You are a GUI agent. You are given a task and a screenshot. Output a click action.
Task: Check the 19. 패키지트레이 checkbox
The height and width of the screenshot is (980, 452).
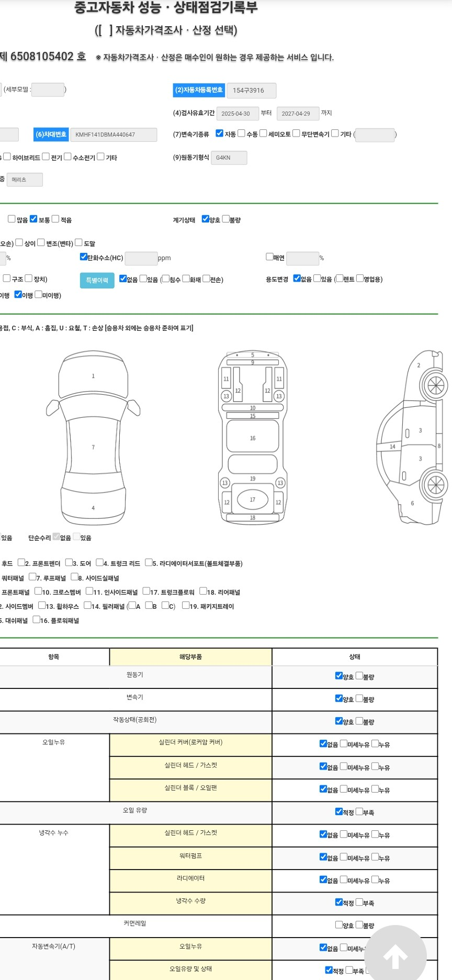click(186, 606)
